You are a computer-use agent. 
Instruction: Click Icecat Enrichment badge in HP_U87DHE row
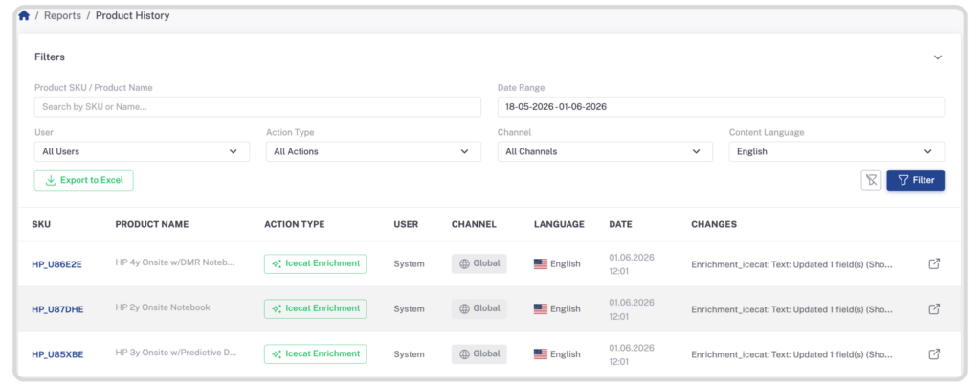point(316,308)
